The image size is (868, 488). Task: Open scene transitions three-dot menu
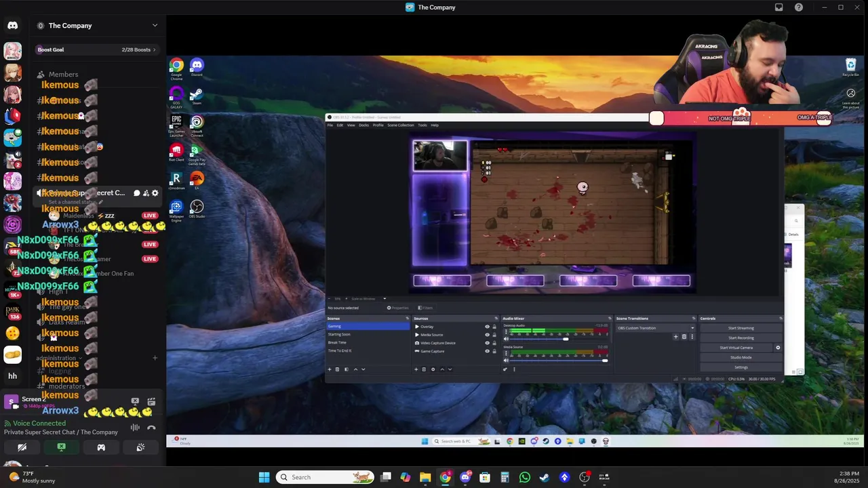[692, 337]
